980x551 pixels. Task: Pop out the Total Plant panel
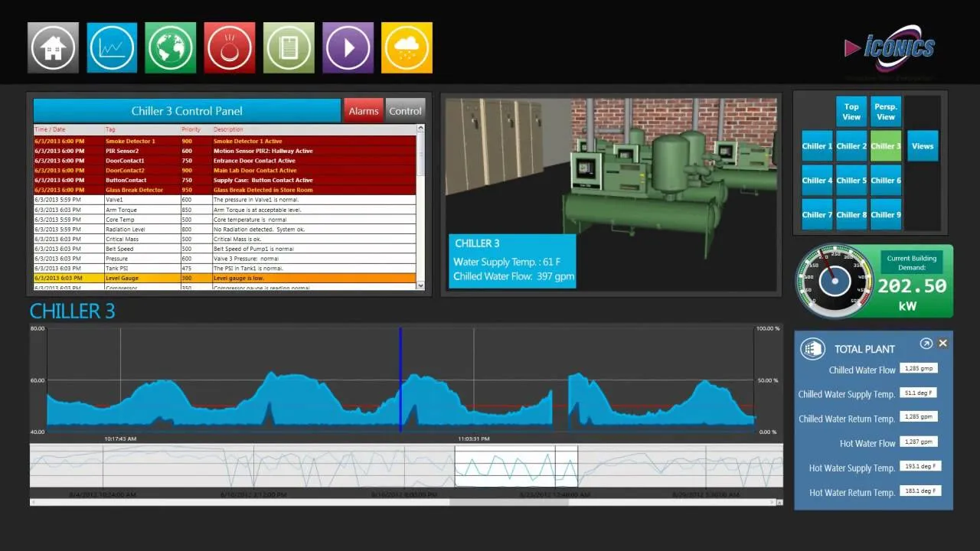click(x=926, y=344)
